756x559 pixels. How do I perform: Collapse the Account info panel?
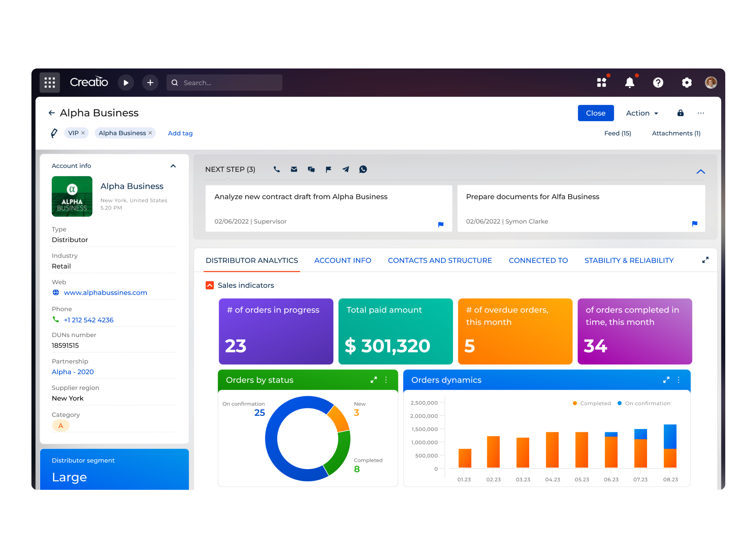click(x=173, y=166)
